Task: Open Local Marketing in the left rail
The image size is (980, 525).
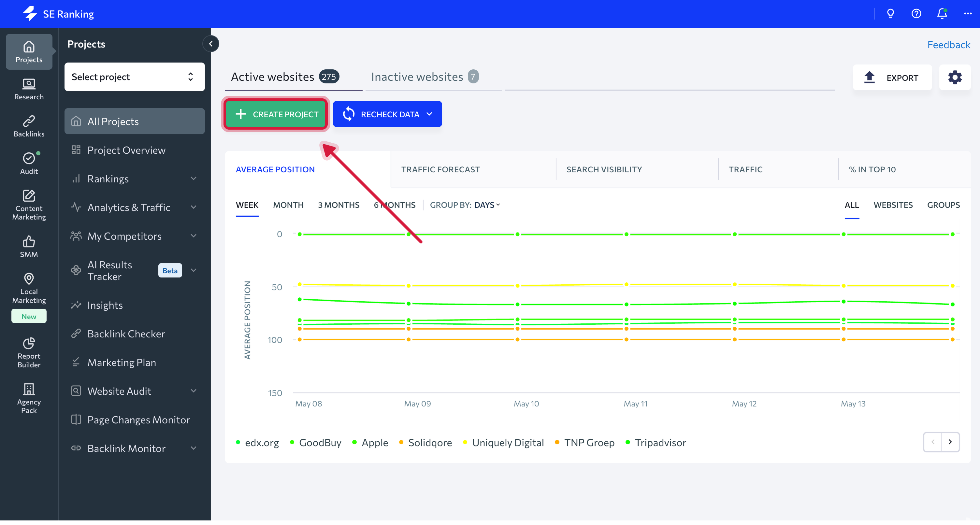Action: [29, 288]
